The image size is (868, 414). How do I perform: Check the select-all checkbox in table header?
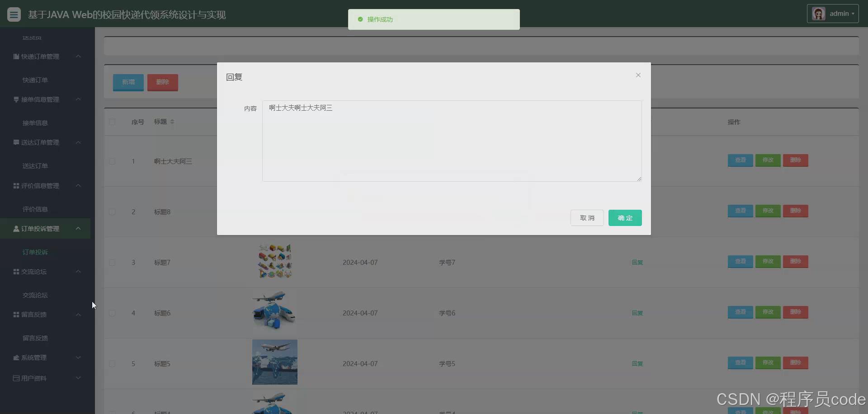click(112, 122)
